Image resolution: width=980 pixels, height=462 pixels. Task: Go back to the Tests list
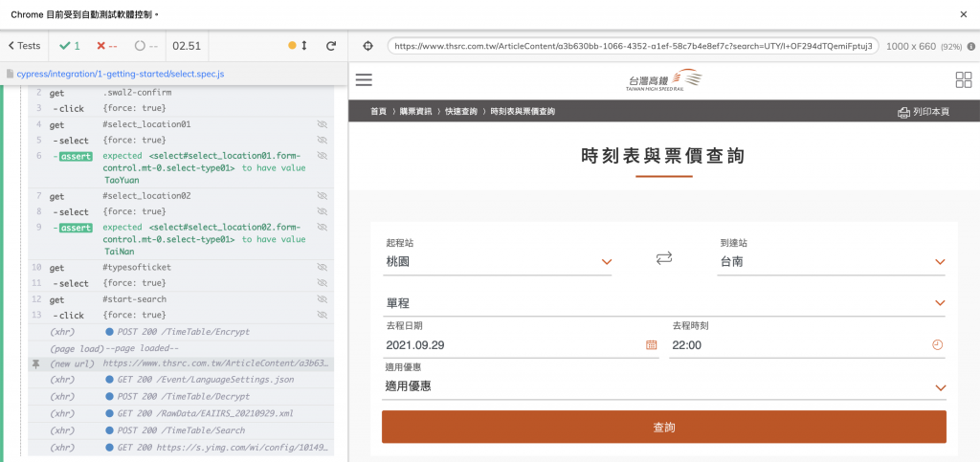pyautogui.click(x=24, y=46)
